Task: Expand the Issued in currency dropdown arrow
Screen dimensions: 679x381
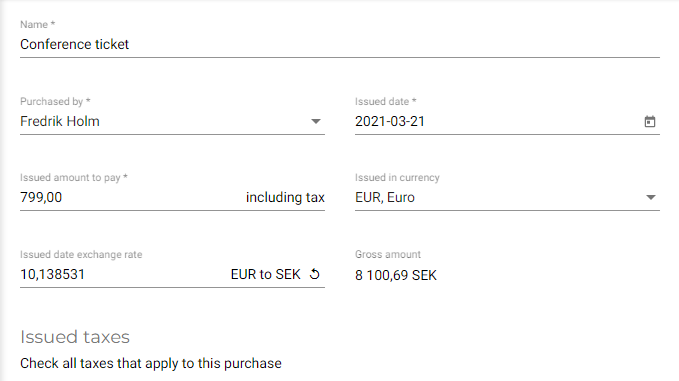Action: pos(650,197)
